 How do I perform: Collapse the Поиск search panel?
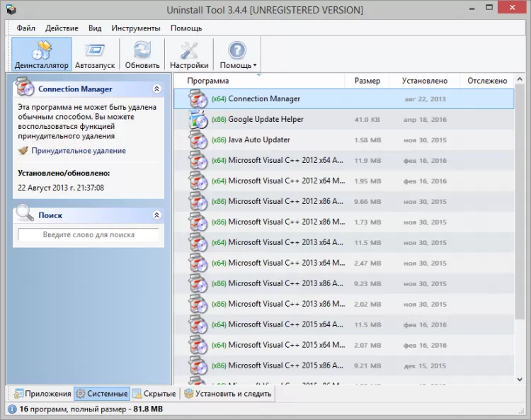click(x=156, y=215)
